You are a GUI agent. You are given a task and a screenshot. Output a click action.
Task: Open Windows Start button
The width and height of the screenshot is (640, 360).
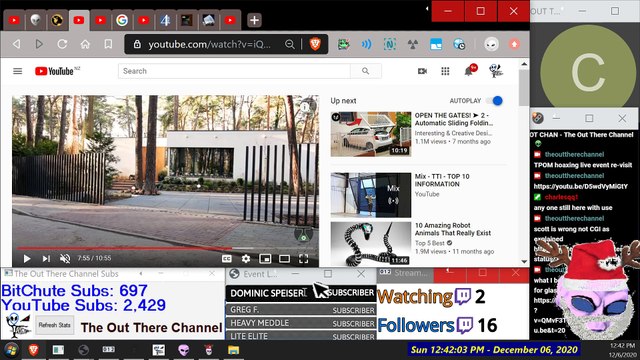11,350
